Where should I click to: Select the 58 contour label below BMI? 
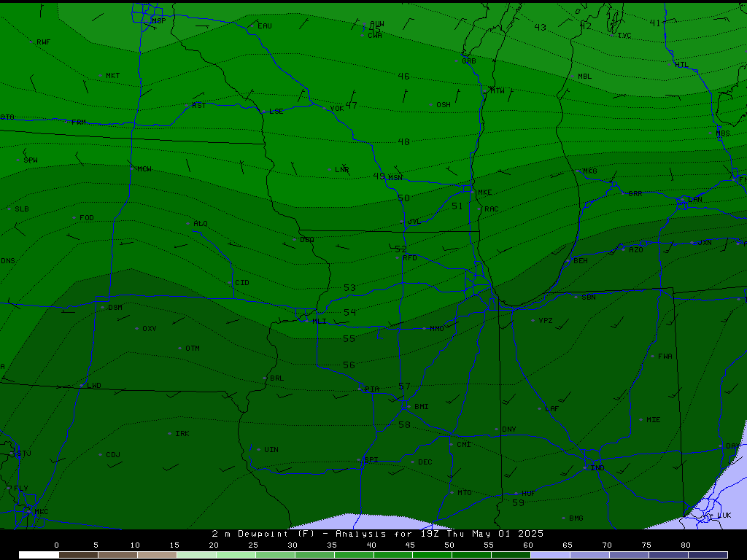pos(404,425)
